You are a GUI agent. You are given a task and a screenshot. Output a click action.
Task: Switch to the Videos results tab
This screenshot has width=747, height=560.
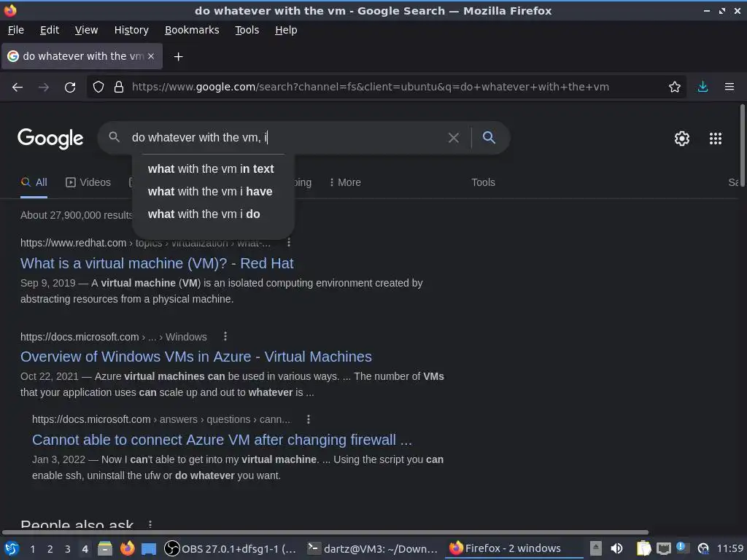(88, 182)
